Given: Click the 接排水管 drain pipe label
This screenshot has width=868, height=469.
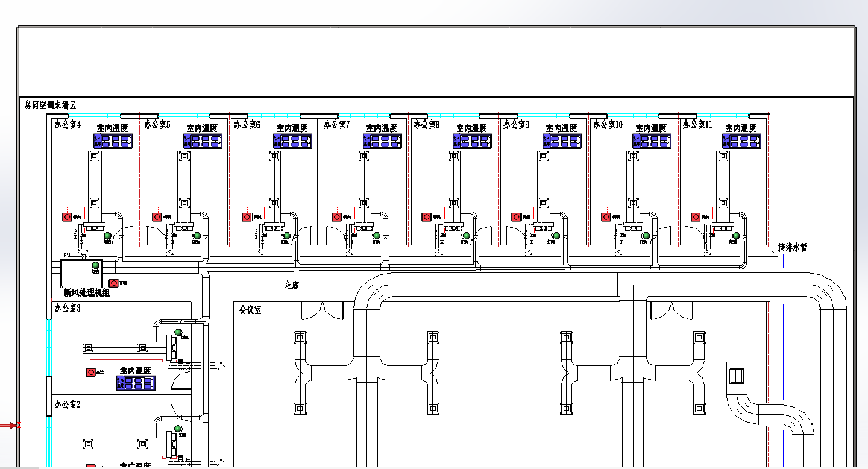Looking at the screenshot, I should pyautogui.click(x=792, y=247).
